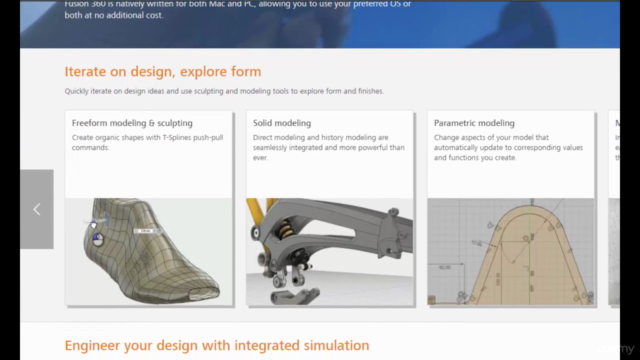Image resolution: width=640 pixels, height=360 pixels.
Task: Click the previous carousel arrow
Action: 37,209
